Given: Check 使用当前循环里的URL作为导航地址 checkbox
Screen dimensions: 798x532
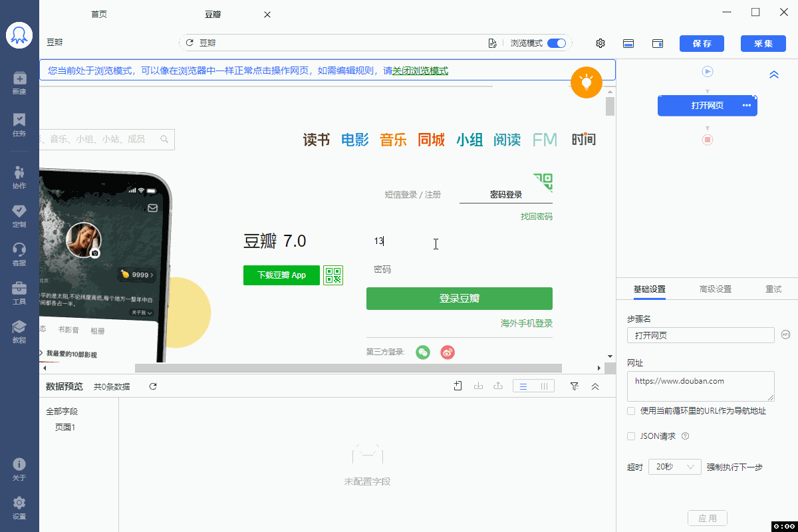Looking at the screenshot, I should point(631,411).
